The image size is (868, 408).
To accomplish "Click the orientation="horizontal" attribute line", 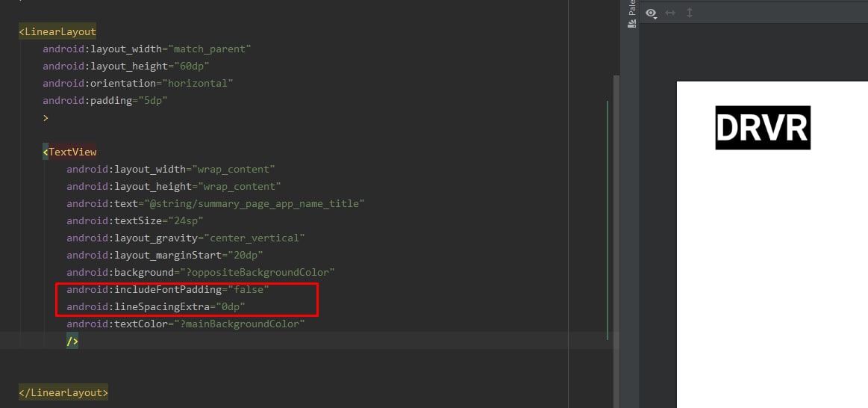I will [138, 83].
